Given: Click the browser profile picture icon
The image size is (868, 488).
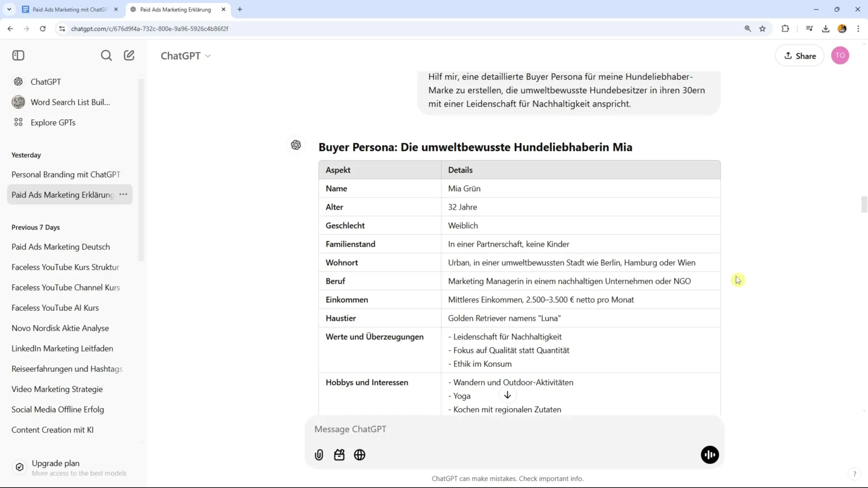Looking at the screenshot, I should coord(842,28).
